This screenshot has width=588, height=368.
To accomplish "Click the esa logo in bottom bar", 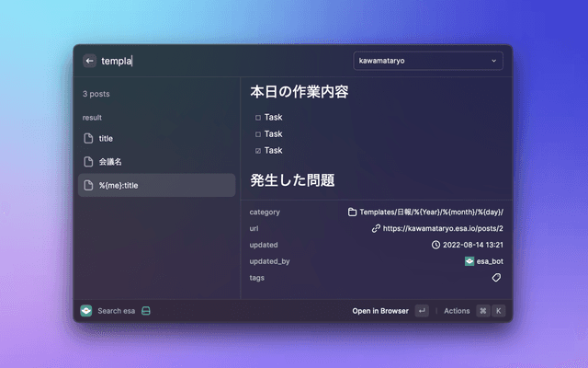I will (x=86, y=311).
